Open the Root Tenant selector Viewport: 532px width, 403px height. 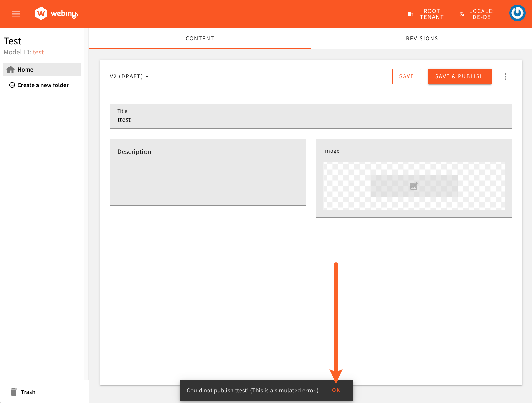pos(426,14)
